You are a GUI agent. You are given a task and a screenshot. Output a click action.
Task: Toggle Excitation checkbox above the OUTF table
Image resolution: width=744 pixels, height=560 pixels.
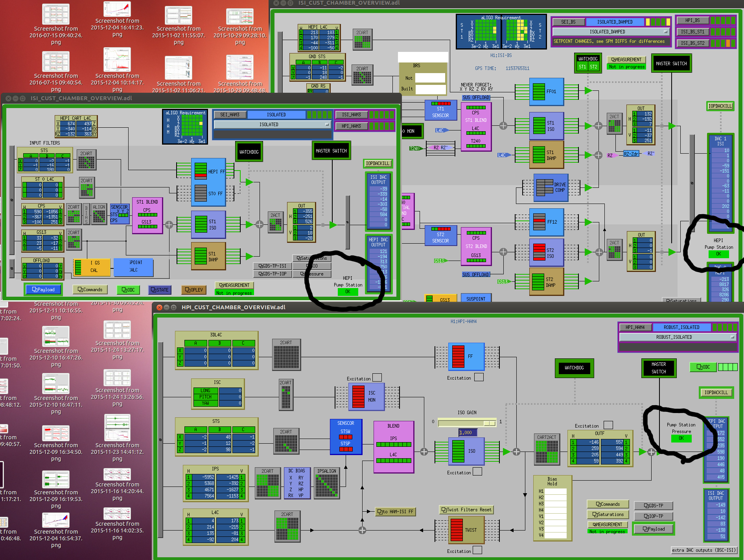click(608, 425)
